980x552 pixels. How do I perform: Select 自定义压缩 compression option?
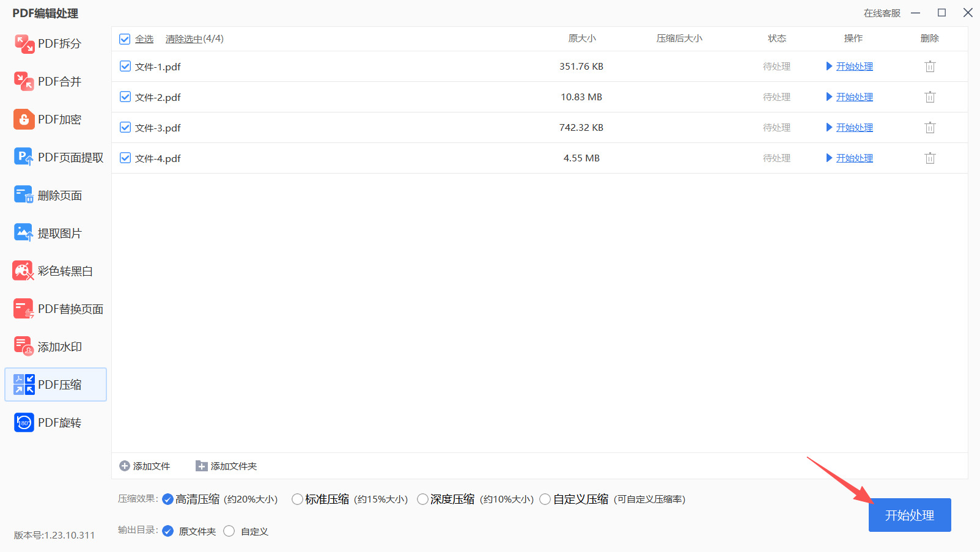[545, 499]
